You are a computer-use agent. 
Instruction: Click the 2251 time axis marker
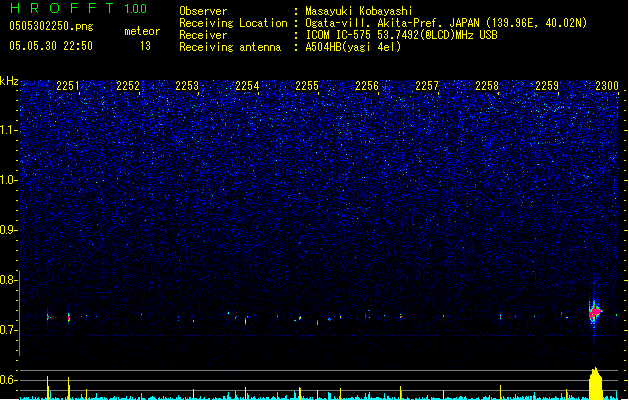[68, 86]
